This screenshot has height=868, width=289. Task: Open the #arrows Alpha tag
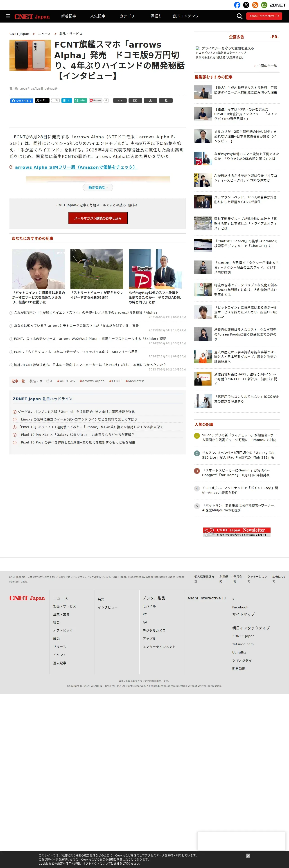tap(92, 381)
